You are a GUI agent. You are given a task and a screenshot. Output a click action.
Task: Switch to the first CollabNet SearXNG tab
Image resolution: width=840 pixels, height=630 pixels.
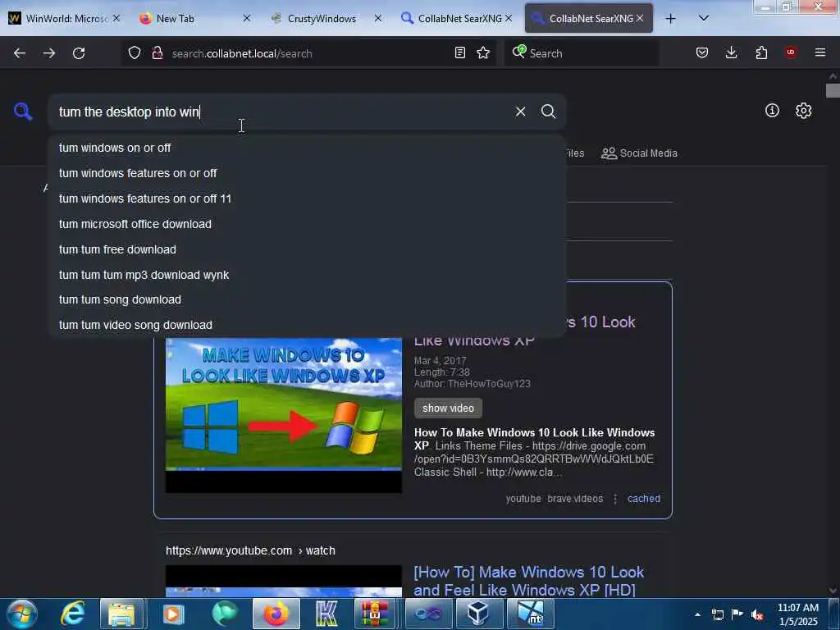click(457, 18)
